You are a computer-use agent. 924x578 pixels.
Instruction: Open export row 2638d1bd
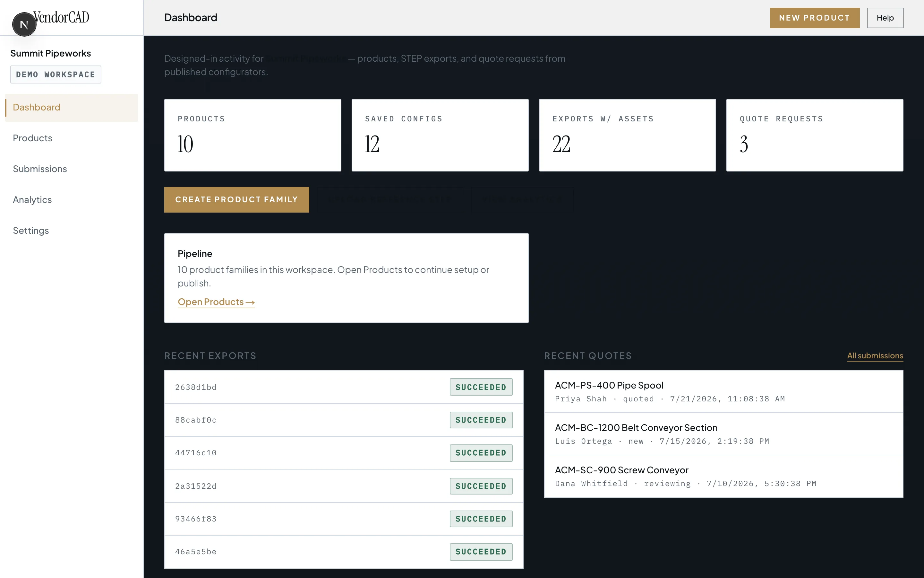click(344, 387)
